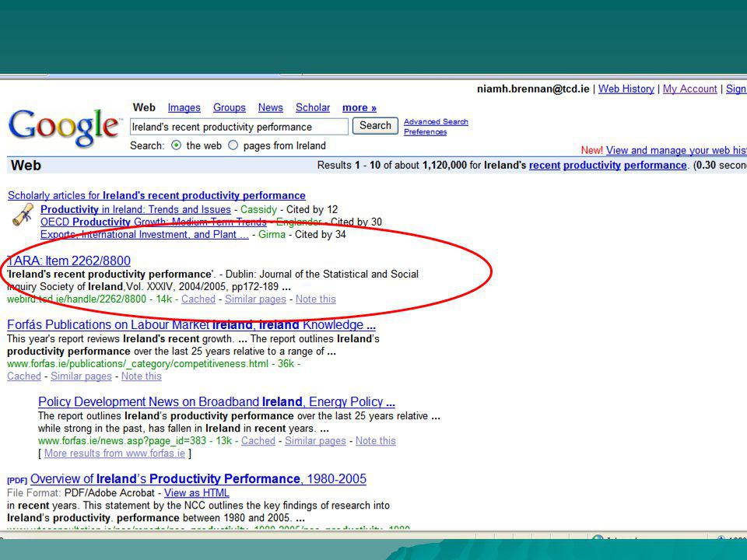Open the 'TARA: Item 2262/8800' result
747x560 pixels.
(x=68, y=261)
